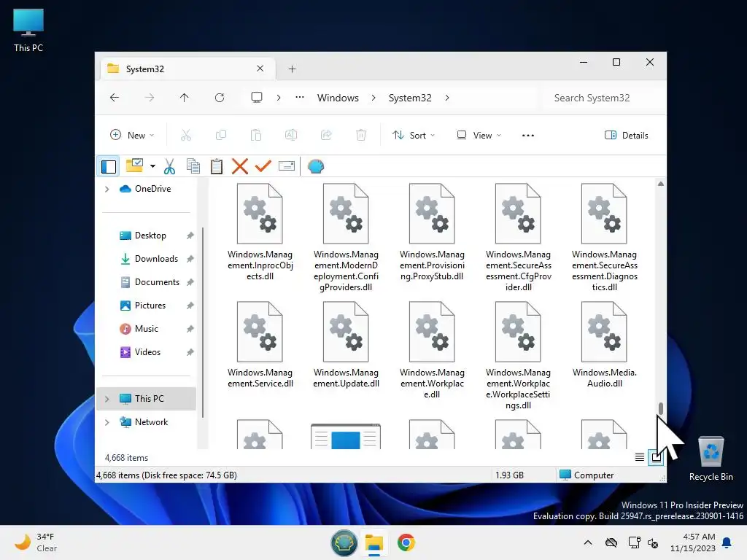Click the grayed Rename icon in command bar
This screenshot has height=560, width=747.
[x=291, y=135]
